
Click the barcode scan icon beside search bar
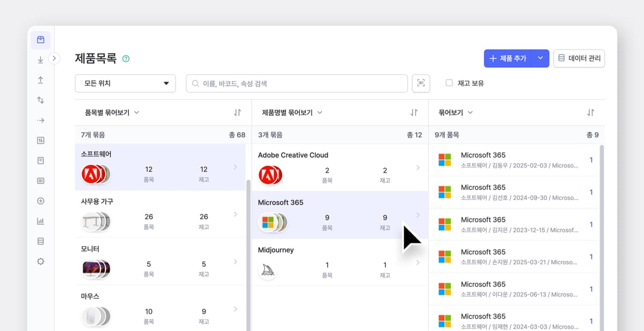pyautogui.click(x=421, y=83)
